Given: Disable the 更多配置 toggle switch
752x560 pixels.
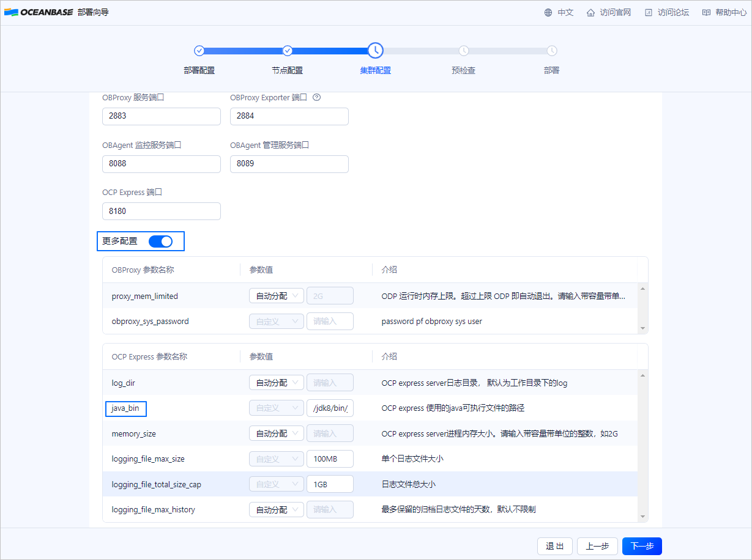Looking at the screenshot, I should [161, 241].
